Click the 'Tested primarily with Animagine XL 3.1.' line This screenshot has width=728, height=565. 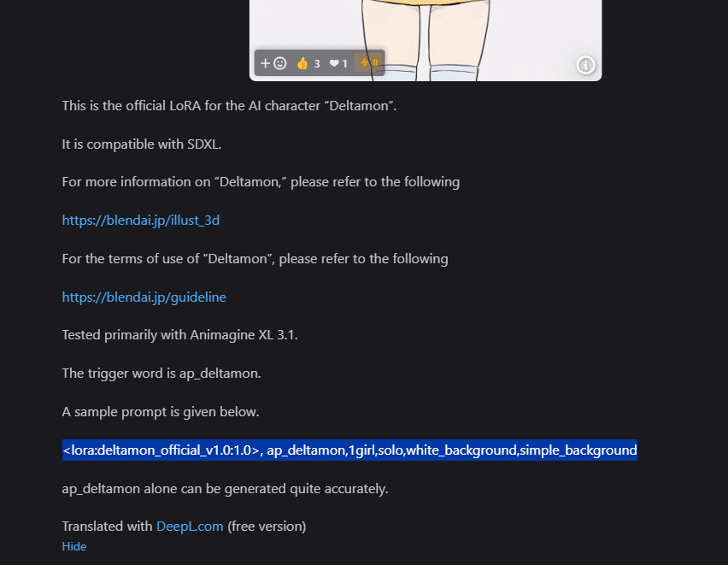pyautogui.click(x=180, y=335)
